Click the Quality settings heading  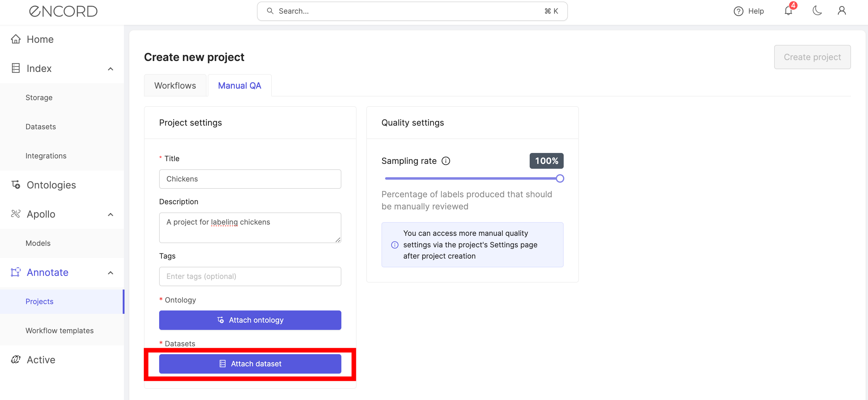point(412,123)
